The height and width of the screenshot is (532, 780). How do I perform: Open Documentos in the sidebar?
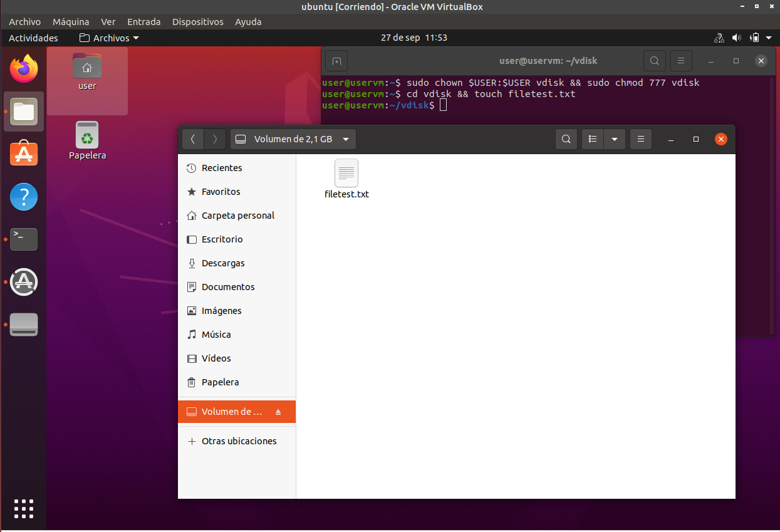pyautogui.click(x=237, y=287)
